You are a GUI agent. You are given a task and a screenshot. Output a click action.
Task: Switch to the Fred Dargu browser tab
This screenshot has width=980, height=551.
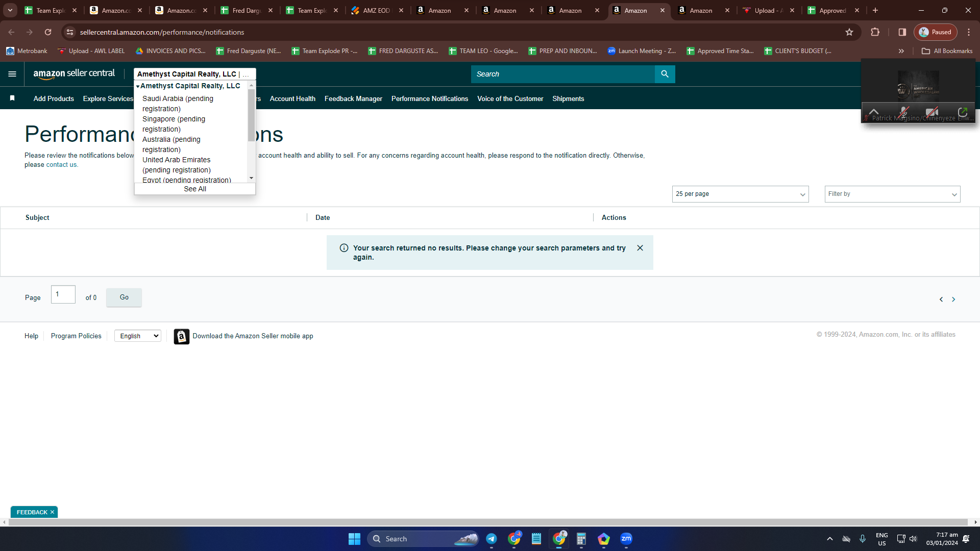pos(247,10)
